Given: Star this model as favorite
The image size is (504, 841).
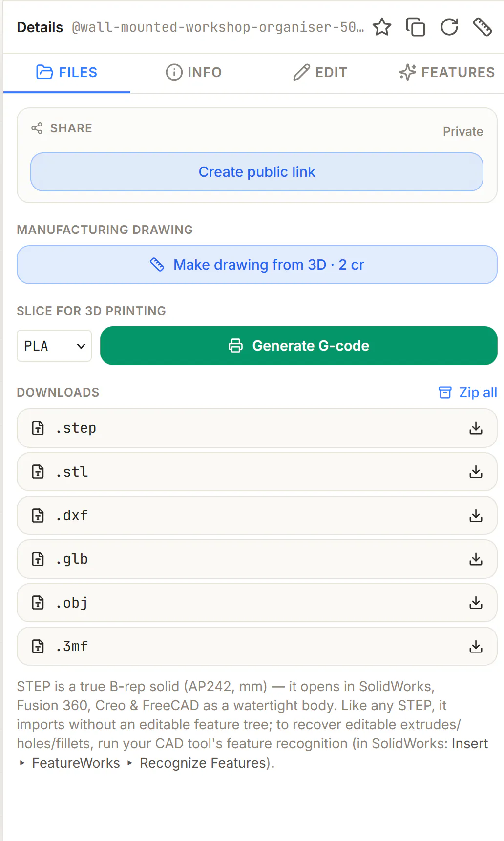Looking at the screenshot, I should [x=382, y=27].
